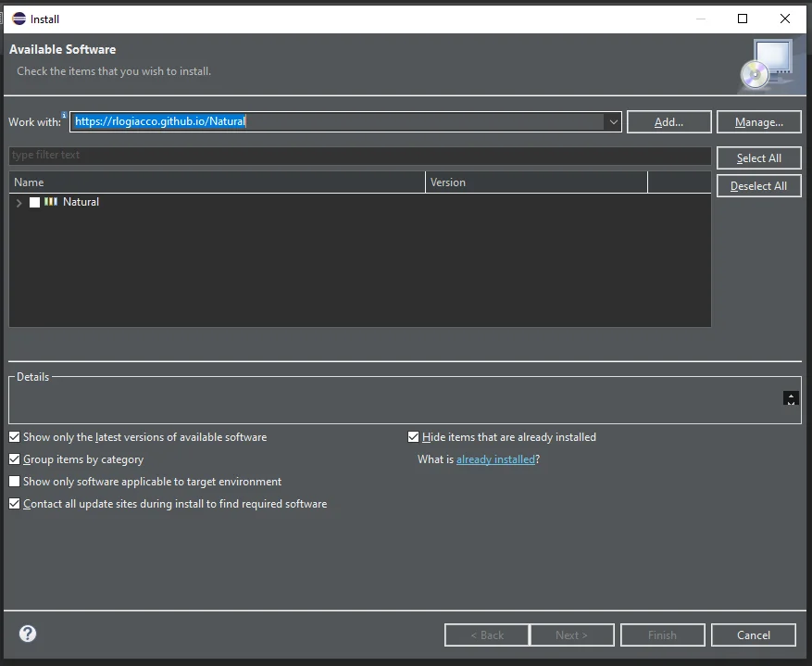Viewport: 812px width, 666px height.
Task: Click the Add button
Action: (668, 121)
